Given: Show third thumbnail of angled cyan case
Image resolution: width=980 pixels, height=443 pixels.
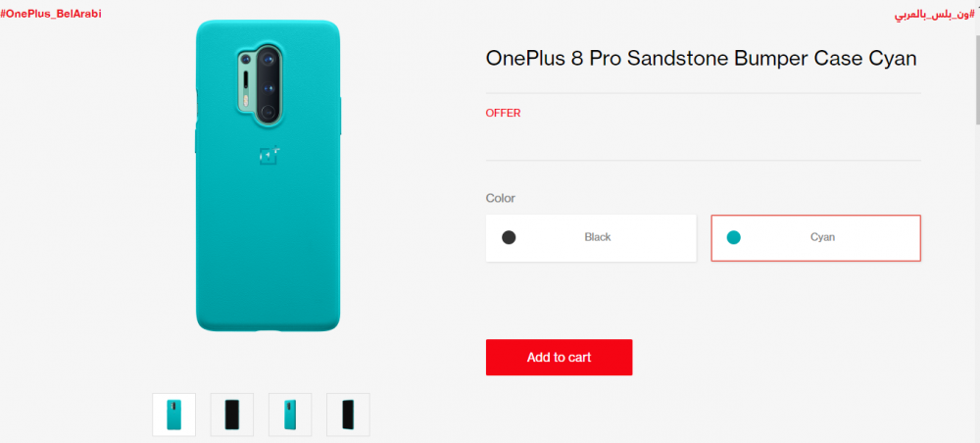Looking at the screenshot, I should pyautogui.click(x=290, y=415).
